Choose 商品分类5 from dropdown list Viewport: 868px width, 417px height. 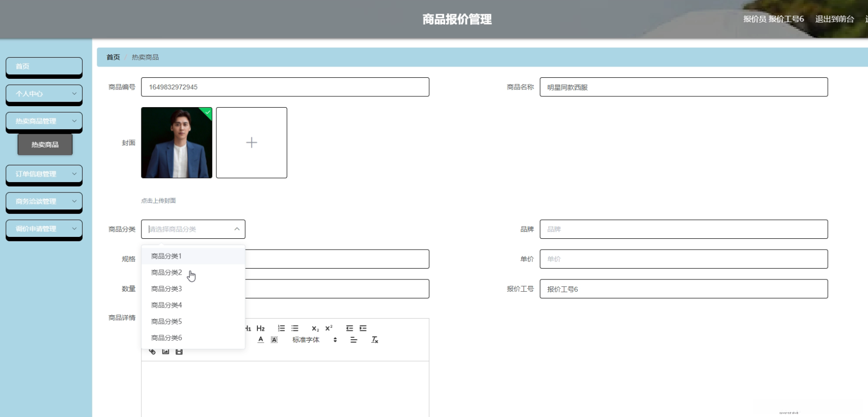(x=193, y=322)
